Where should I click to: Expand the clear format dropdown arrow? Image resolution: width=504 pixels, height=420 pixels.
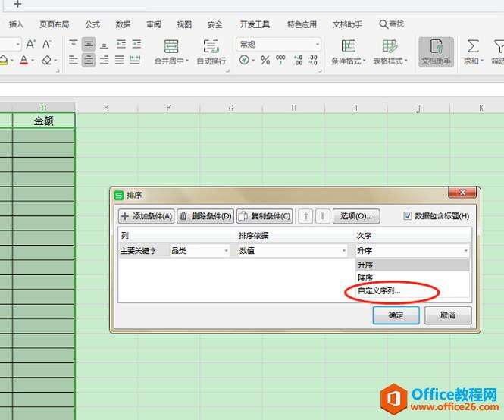[x=55, y=61]
